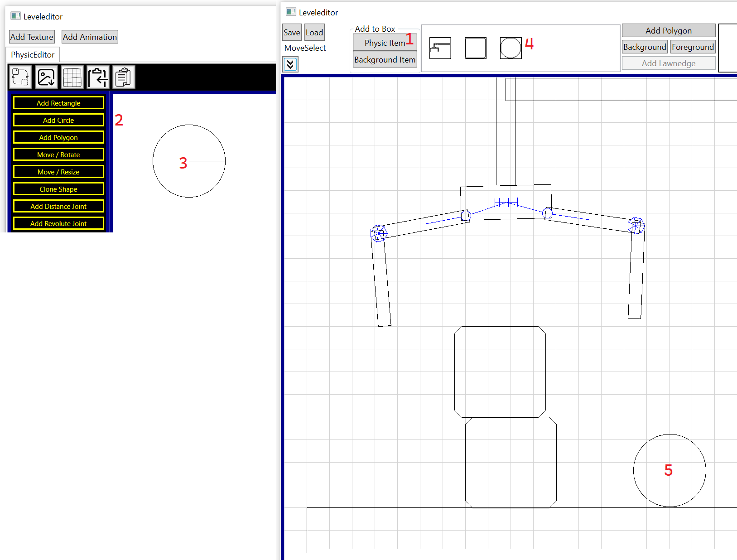Image resolution: width=737 pixels, height=560 pixels.
Task: Select the lower octagonal box in level
Action: click(x=511, y=463)
